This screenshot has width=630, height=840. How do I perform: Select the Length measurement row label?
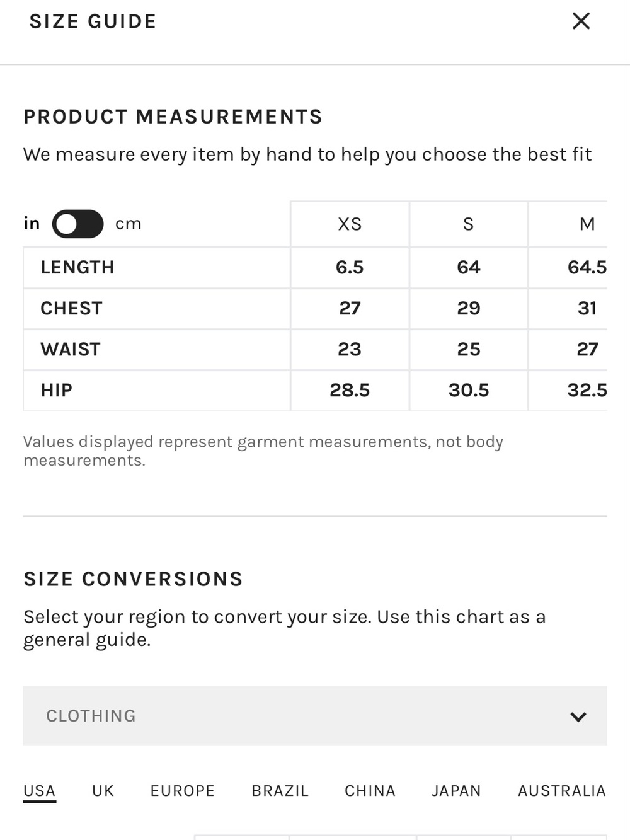click(x=77, y=267)
